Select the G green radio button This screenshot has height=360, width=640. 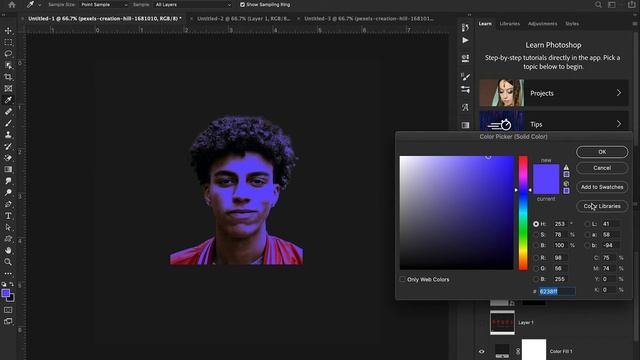click(x=536, y=268)
